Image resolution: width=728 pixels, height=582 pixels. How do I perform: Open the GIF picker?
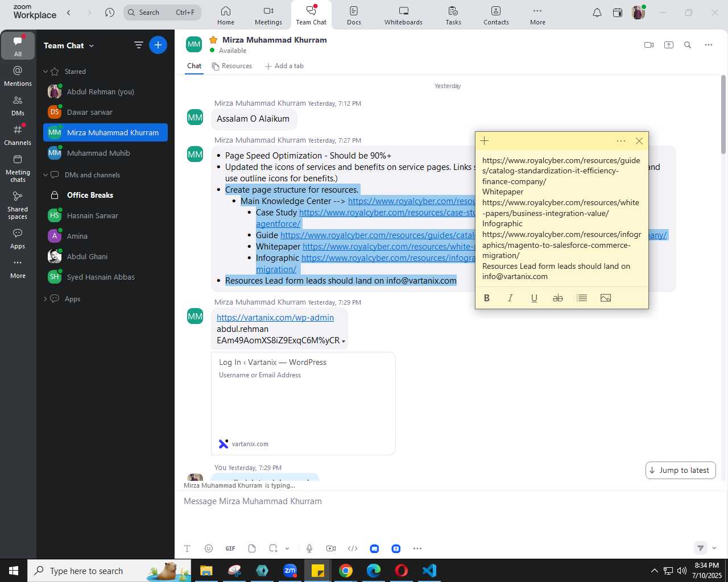(230, 548)
